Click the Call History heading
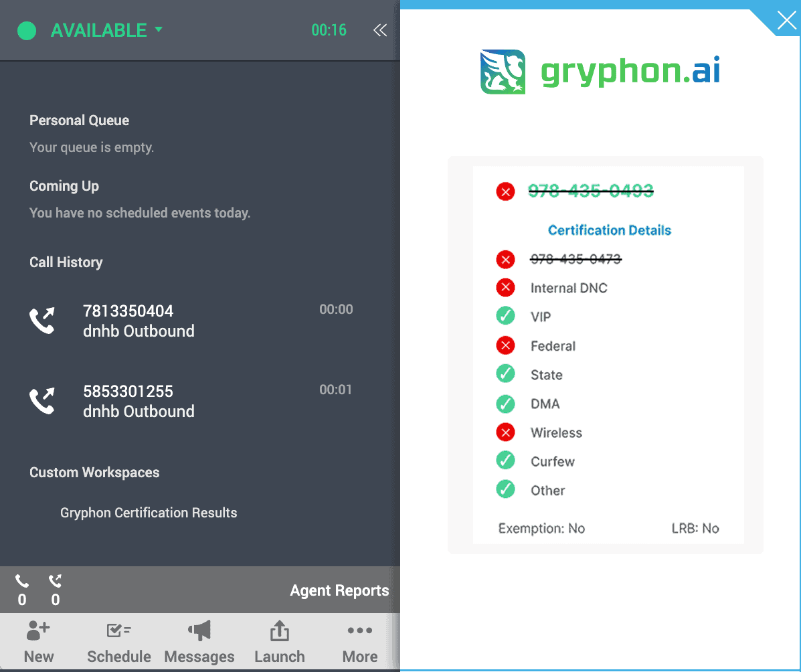 pos(66,262)
